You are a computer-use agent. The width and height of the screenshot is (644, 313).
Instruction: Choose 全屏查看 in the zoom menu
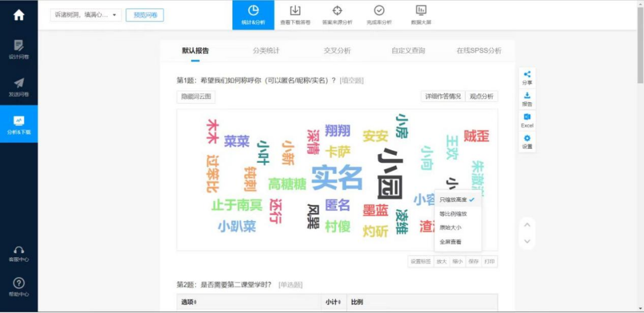pos(451,241)
